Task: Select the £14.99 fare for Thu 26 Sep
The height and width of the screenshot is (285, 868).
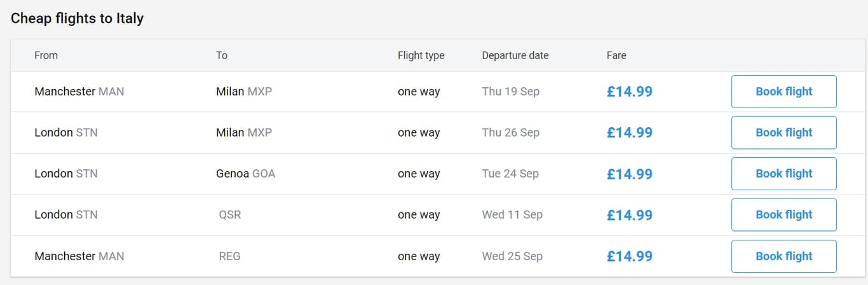Action: tap(629, 132)
